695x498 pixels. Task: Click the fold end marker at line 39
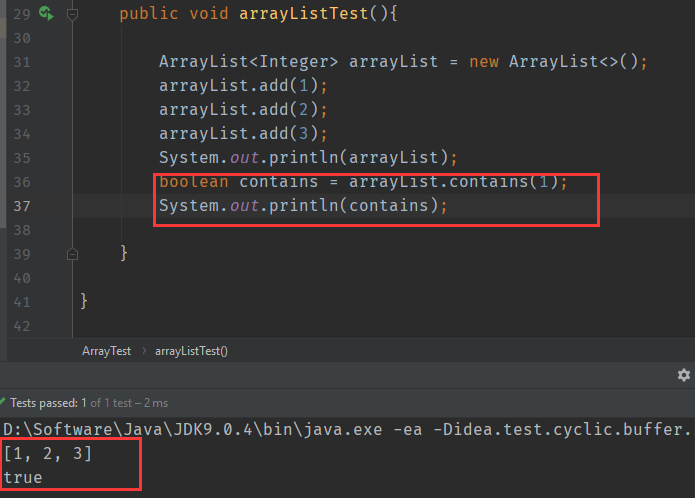coord(72,254)
